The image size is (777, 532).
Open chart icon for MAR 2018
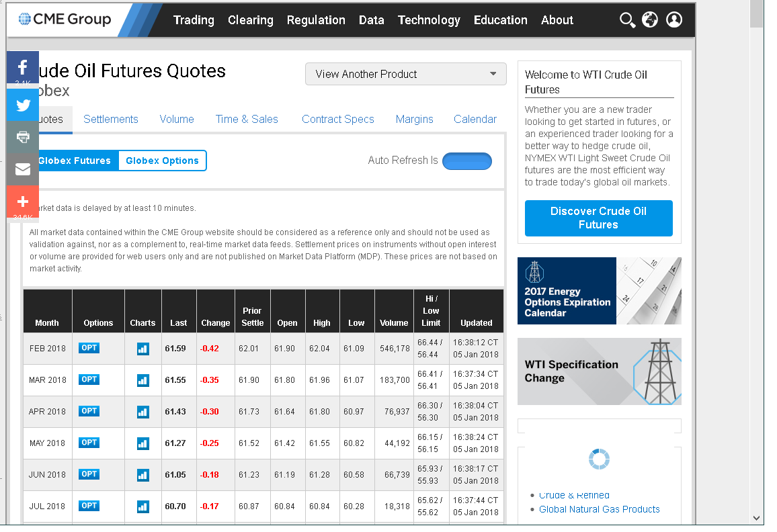coord(142,380)
